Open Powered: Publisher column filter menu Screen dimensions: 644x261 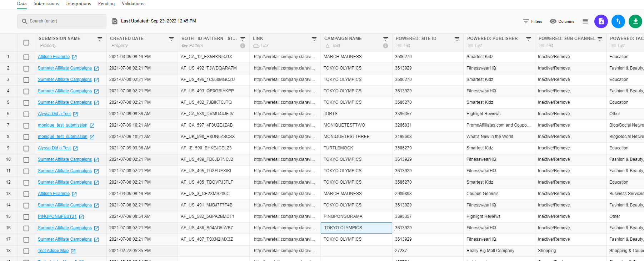529,39
